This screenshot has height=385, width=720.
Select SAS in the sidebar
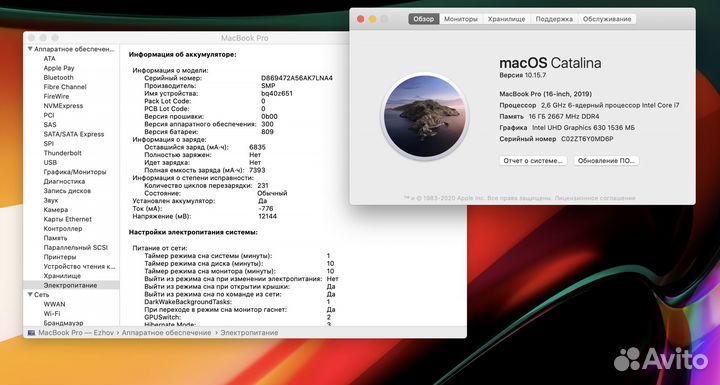point(50,125)
